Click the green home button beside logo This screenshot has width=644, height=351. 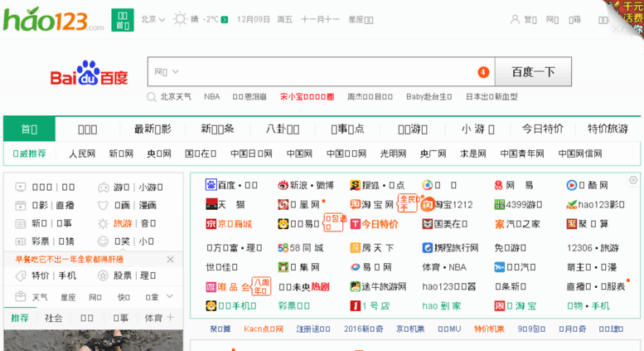pos(123,20)
